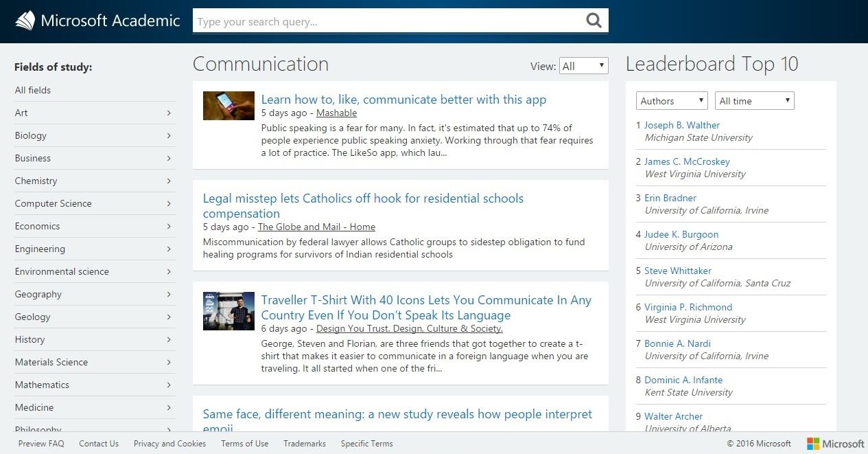The height and width of the screenshot is (454, 868).
Task: Expand the Art field chevron
Action: tap(169, 113)
